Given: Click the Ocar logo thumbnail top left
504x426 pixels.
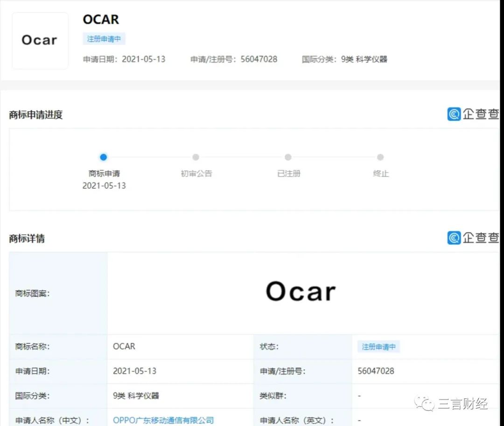Looking at the screenshot, I should click(x=40, y=40).
